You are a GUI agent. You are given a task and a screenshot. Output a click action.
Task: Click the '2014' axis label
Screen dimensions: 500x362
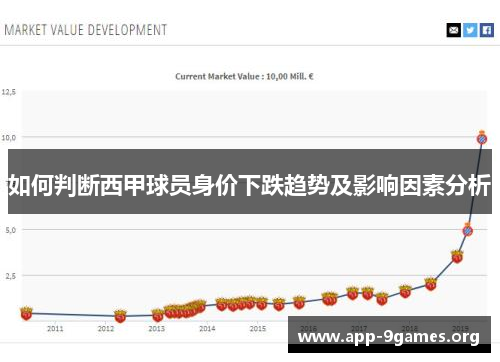[x=207, y=329]
